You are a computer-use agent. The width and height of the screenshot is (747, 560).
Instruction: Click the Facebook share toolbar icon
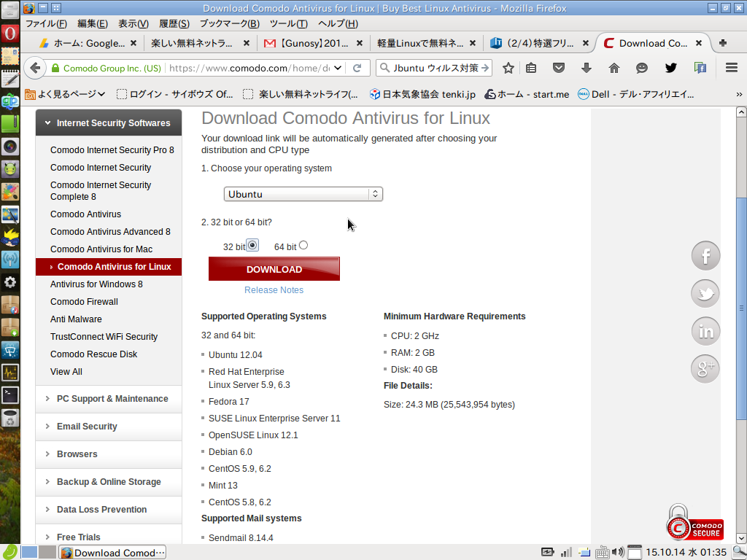tap(700, 68)
